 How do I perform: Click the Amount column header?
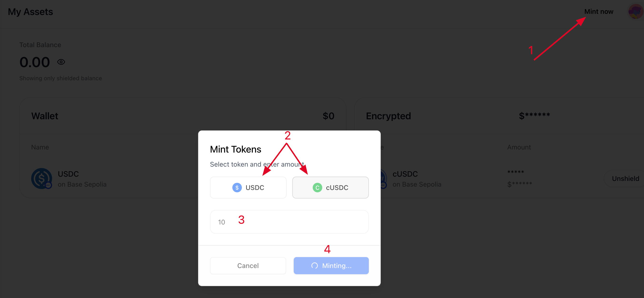(x=519, y=147)
